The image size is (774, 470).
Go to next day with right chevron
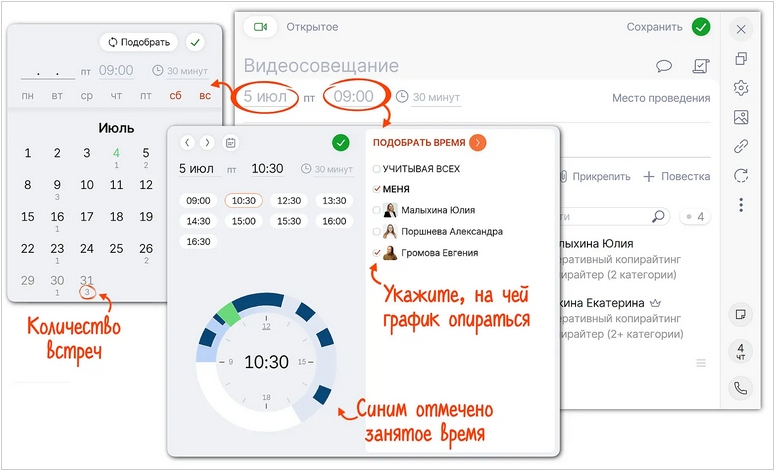[207, 143]
